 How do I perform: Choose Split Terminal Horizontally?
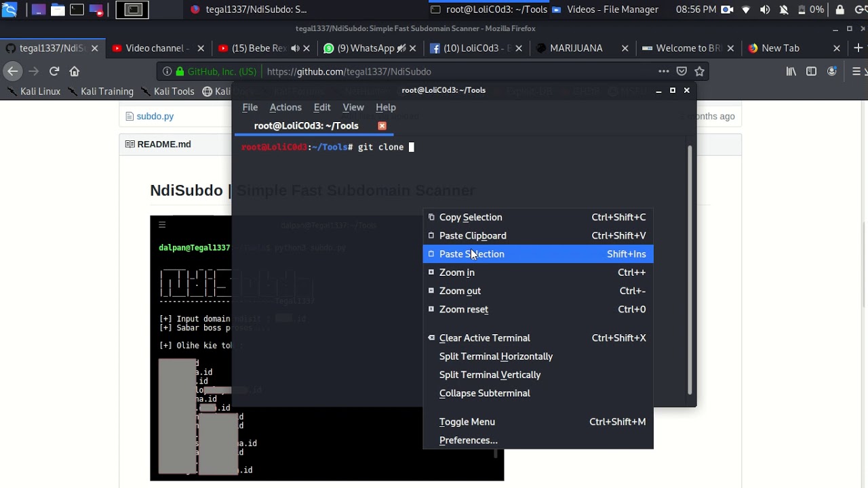tap(538, 356)
